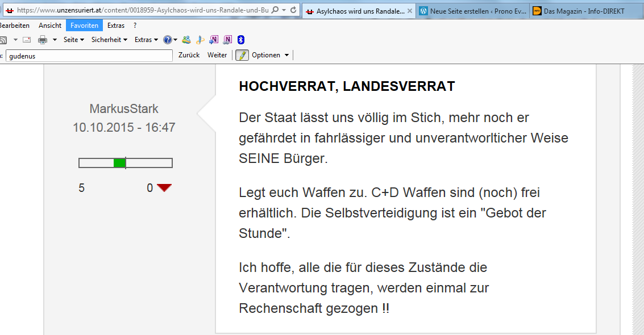Click Zurück to find previous match

[189, 55]
